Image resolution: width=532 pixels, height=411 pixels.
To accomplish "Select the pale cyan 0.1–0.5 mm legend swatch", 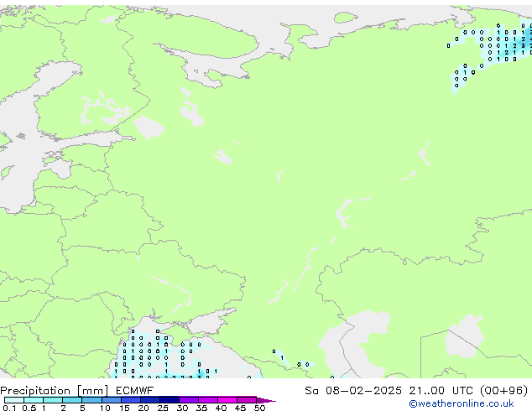I will click(x=14, y=400).
